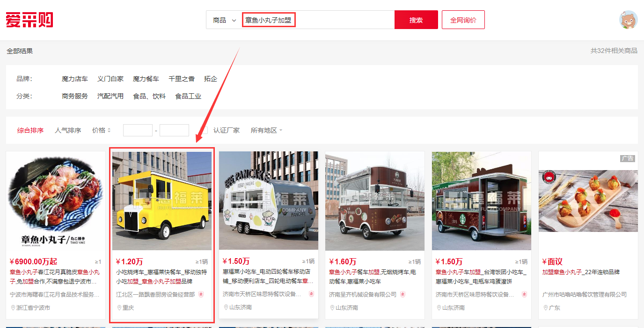Viewport: 644px width, 328px height.
Task: Click the ¥6900.00万起 price
Action: coord(33,261)
